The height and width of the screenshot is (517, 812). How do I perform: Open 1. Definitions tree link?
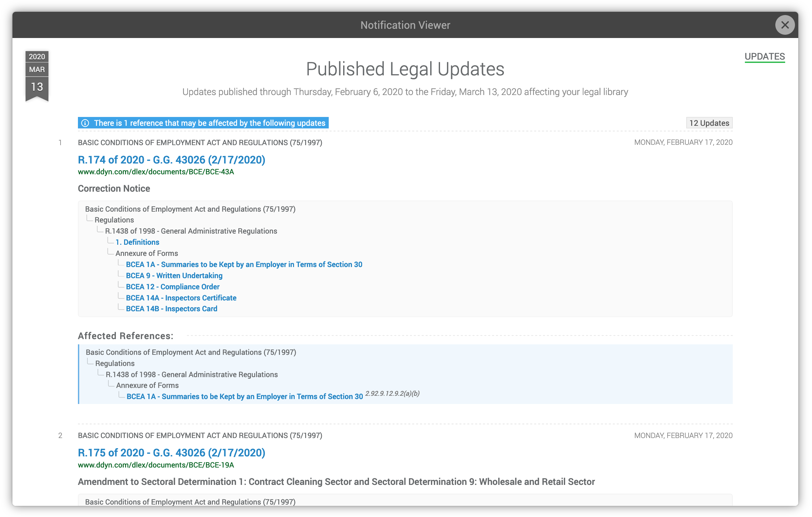[x=137, y=242]
